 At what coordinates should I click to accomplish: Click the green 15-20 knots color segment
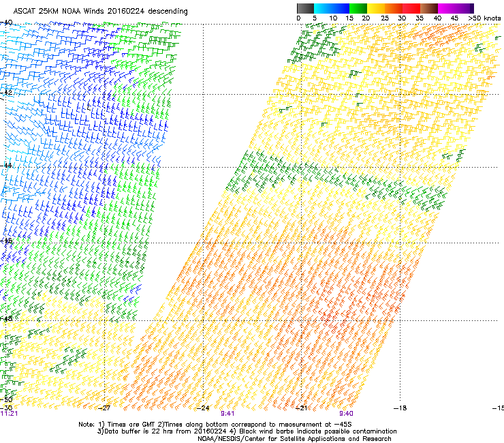358,8
